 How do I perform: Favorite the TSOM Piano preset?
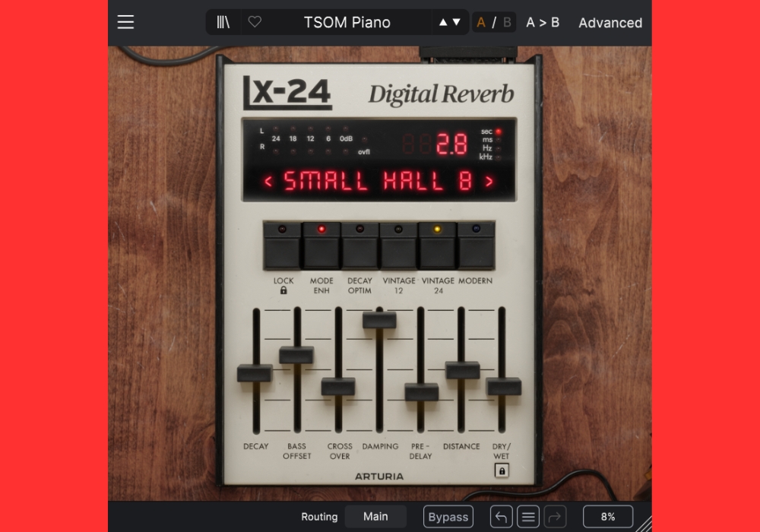pos(255,22)
